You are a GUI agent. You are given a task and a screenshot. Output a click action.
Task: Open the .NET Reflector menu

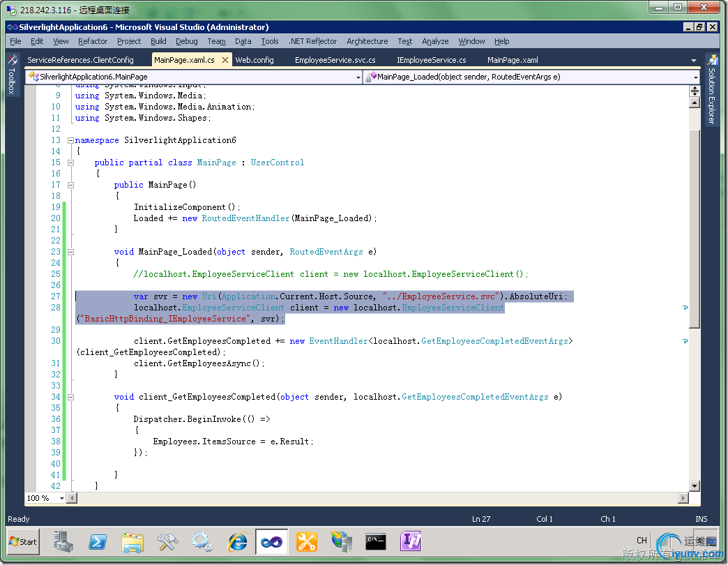click(313, 41)
